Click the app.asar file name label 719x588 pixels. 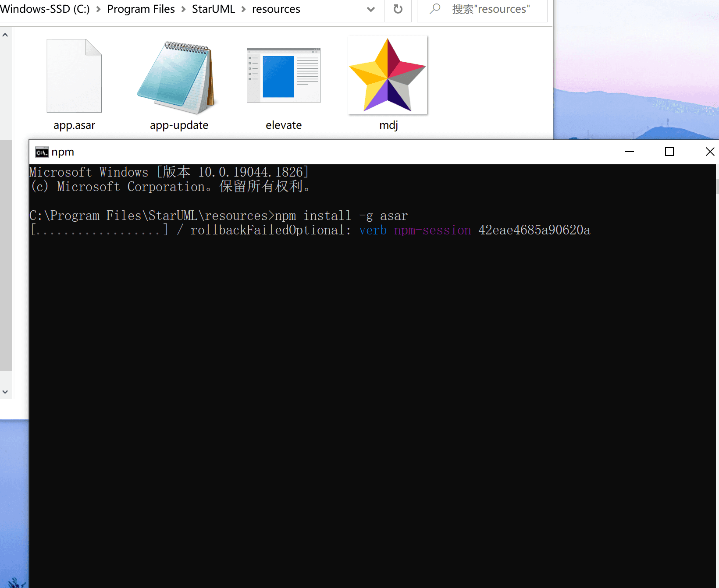(x=74, y=125)
